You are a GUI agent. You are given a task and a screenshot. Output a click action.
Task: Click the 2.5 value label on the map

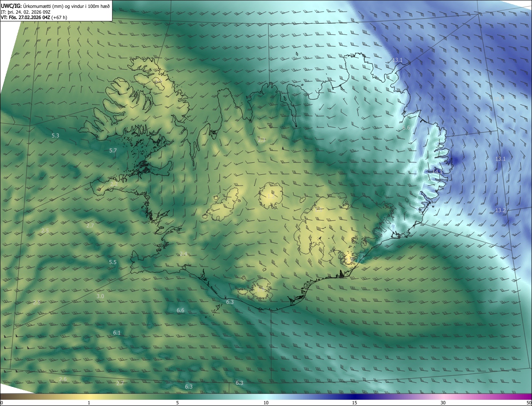tap(45, 230)
